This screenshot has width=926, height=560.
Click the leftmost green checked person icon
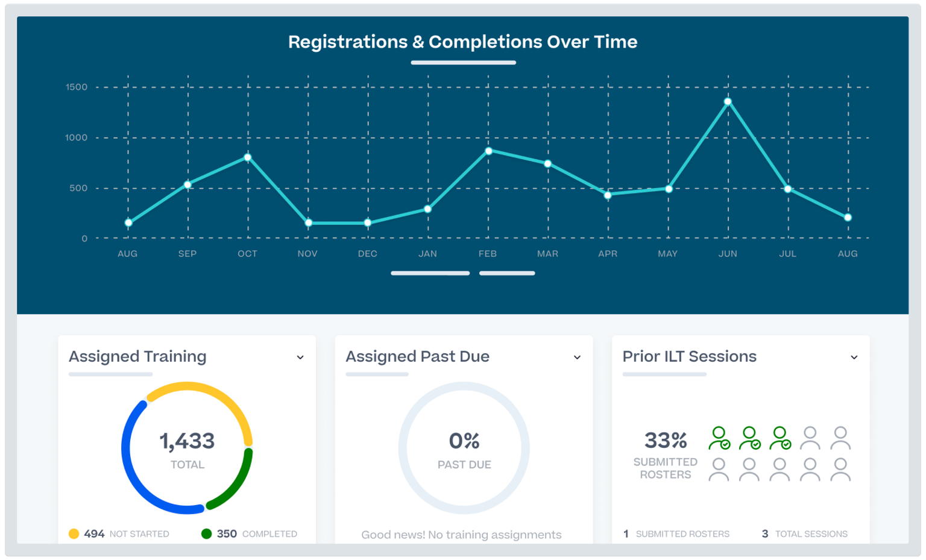[719, 438]
